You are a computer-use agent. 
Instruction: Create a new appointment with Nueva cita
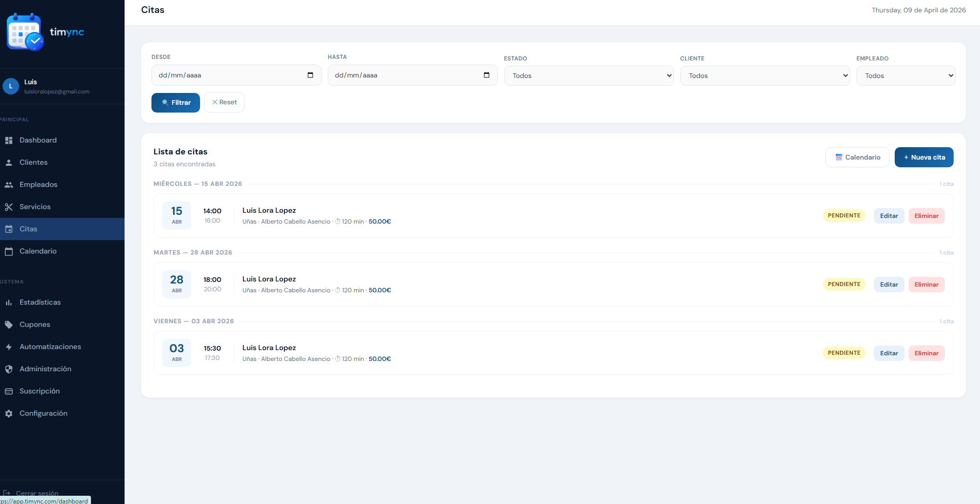[x=924, y=157]
